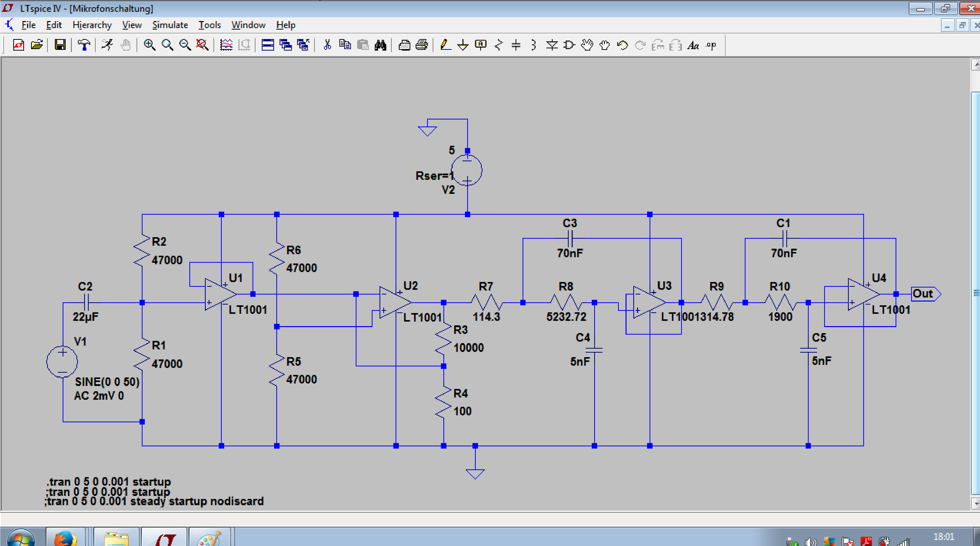The height and width of the screenshot is (546, 980).
Task: Click the 'SINE(0 0 50)' source value text
Action: pyautogui.click(x=107, y=382)
